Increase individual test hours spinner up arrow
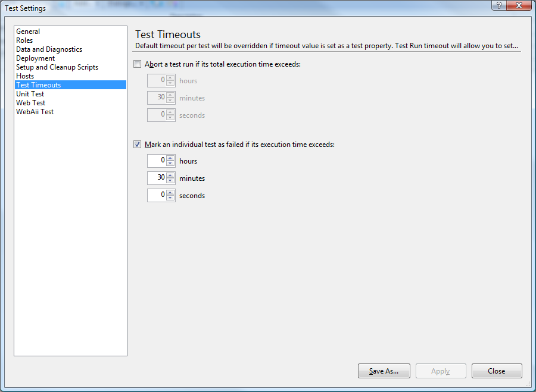Image resolution: width=536 pixels, height=392 pixels. pos(171,158)
